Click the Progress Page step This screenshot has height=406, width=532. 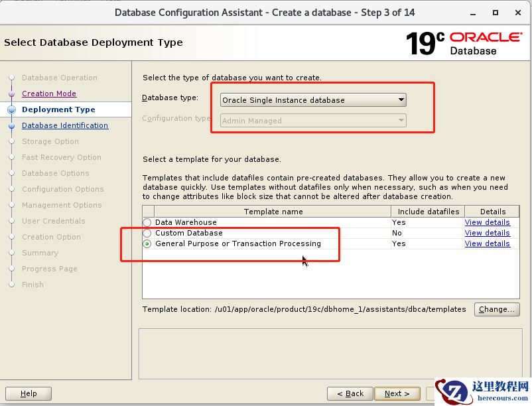tap(50, 269)
